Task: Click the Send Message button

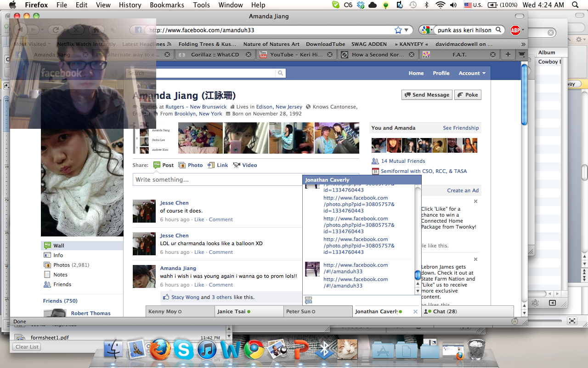Action: (427, 95)
